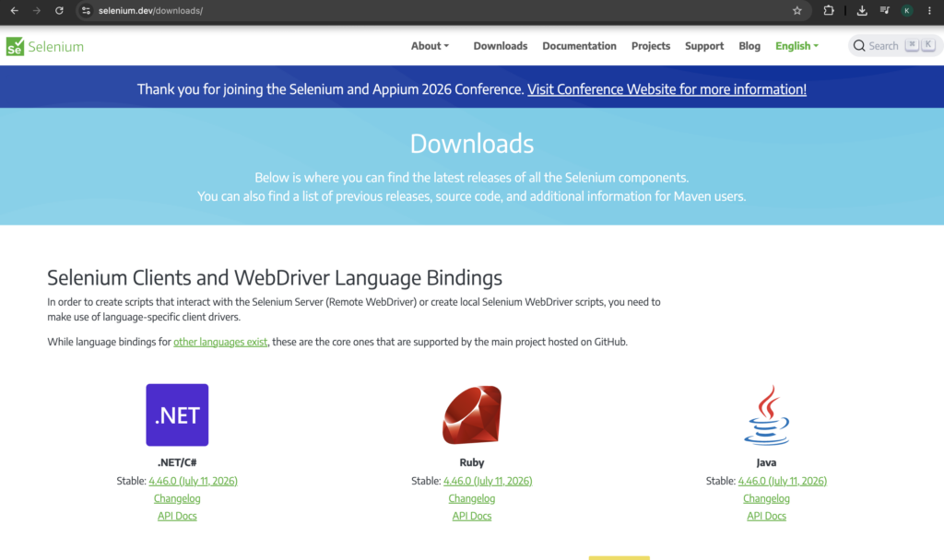This screenshot has height=560, width=944.
Task: Open the Blog nav link
Action: coord(749,46)
